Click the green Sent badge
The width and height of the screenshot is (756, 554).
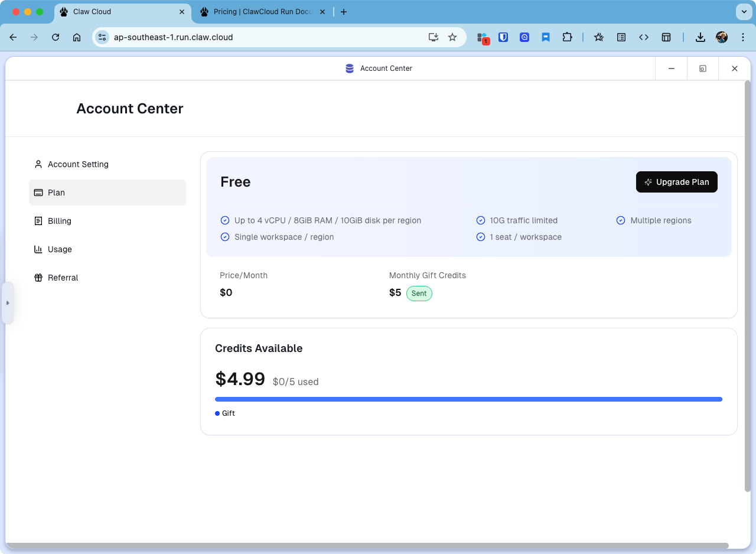pyautogui.click(x=419, y=293)
